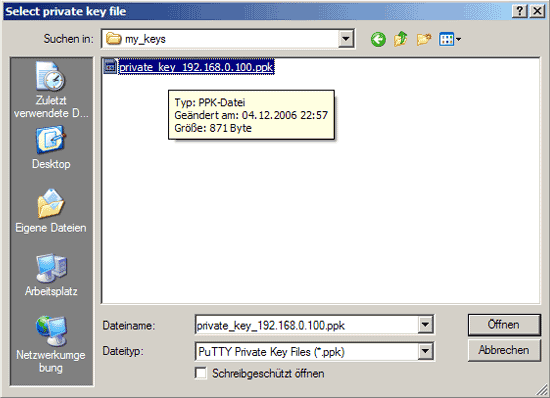The height and width of the screenshot is (398, 550).
Task: Open Zuletzt verwendete Dokumente shortcut
Action: tap(51, 90)
